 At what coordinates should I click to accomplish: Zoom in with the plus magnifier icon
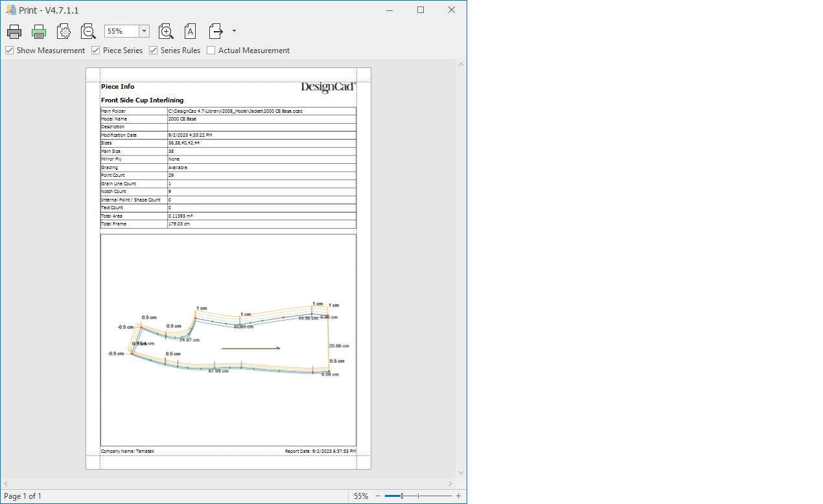(166, 31)
